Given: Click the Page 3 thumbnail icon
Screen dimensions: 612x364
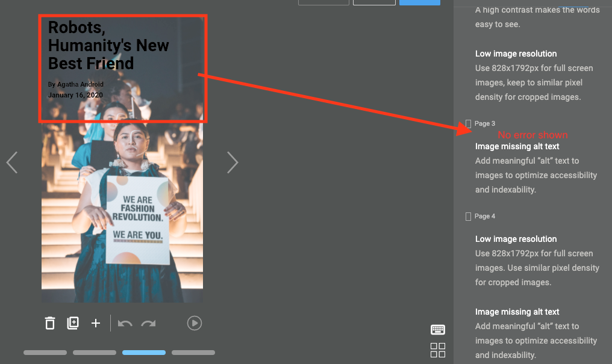Looking at the screenshot, I should tap(469, 124).
